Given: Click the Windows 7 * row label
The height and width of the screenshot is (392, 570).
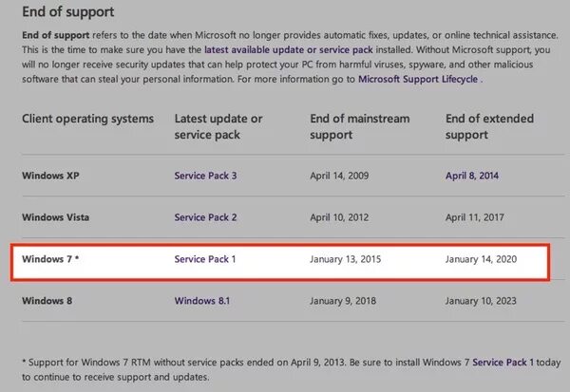Looking at the screenshot, I should [x=50, y=258].
